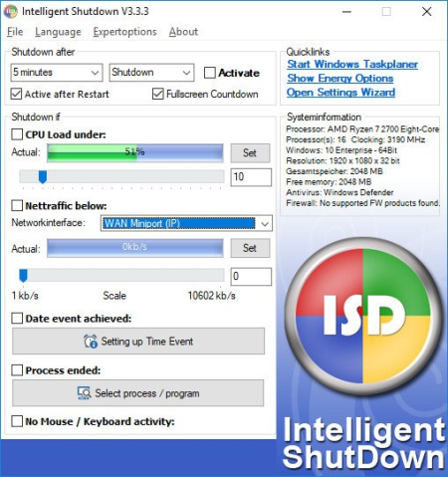Click the ISD app icon in title bar

11,12
